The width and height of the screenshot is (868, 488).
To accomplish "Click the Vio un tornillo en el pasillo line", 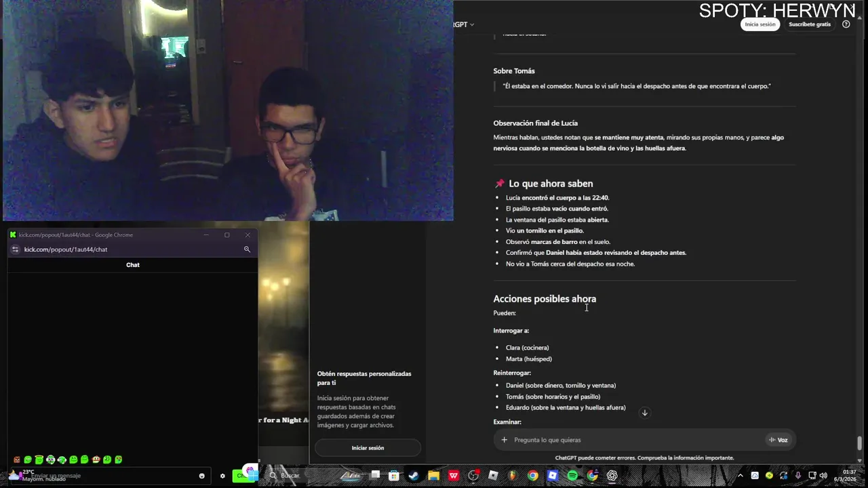I will tap(545, 230).
